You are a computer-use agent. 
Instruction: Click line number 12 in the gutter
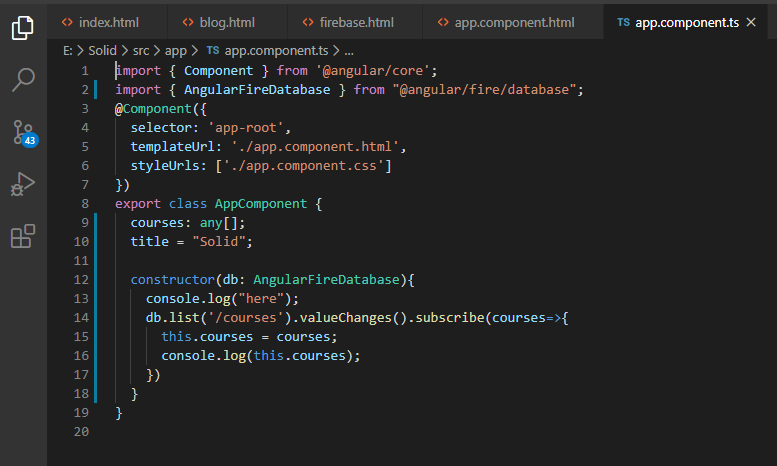pyautogui.click(x=83, y=279)
